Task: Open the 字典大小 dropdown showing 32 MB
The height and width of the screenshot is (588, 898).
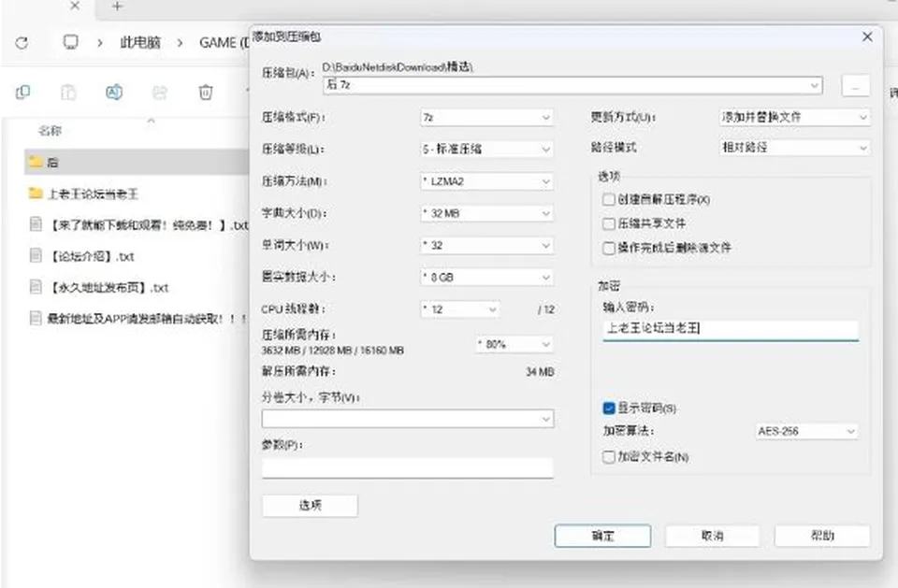Action: (486, 213)
